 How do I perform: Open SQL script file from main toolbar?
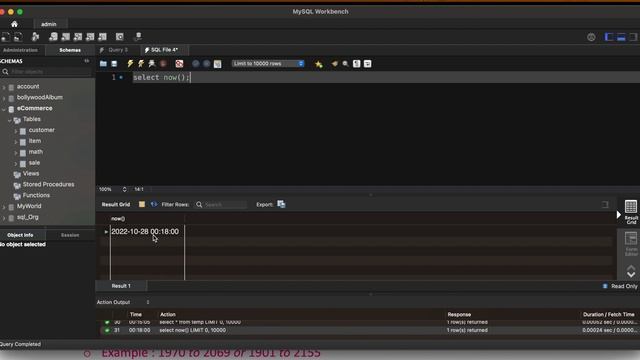tap(18, 37)
